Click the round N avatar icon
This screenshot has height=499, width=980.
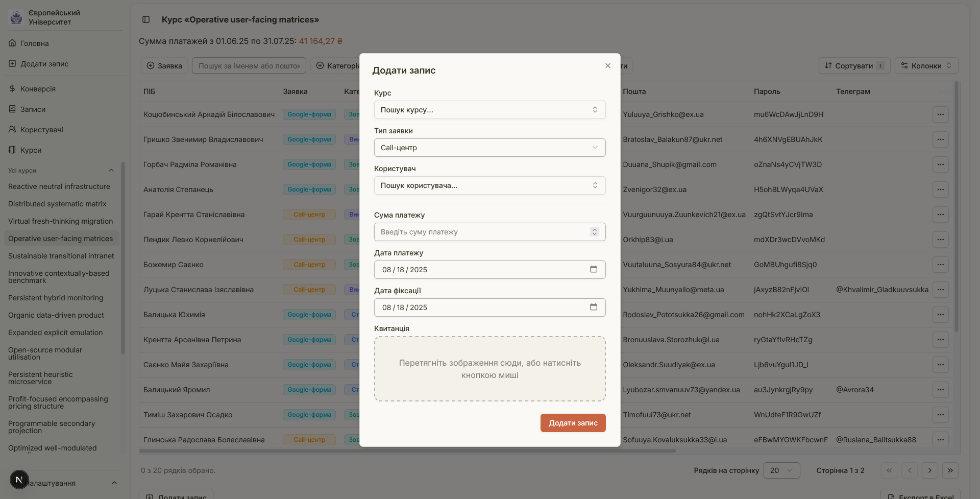tap(19, 480)
